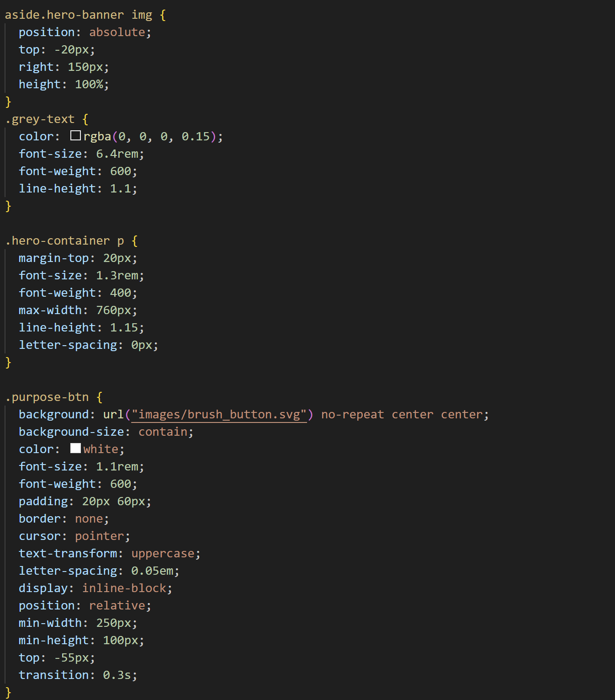Place cursor on the absolute value
615x700 pixels.
click(117, 32)
